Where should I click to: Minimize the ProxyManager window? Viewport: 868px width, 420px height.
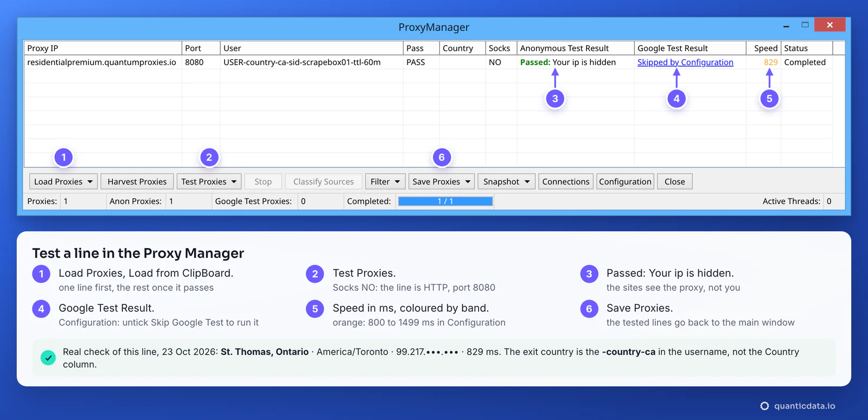click(786, 26)
